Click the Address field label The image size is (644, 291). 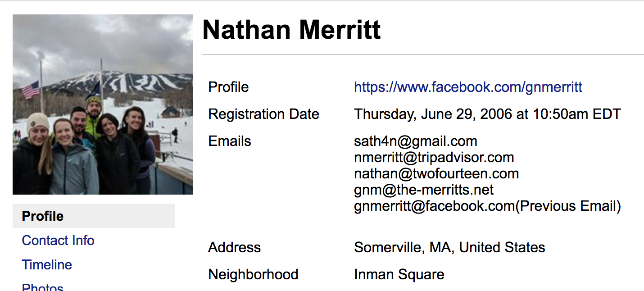(x=234, y=247)
